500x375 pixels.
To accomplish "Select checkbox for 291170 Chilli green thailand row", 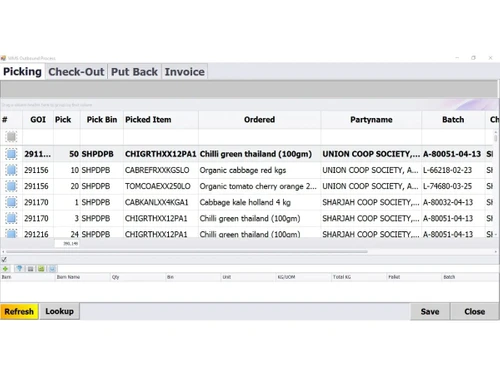I will coord(11,218).
